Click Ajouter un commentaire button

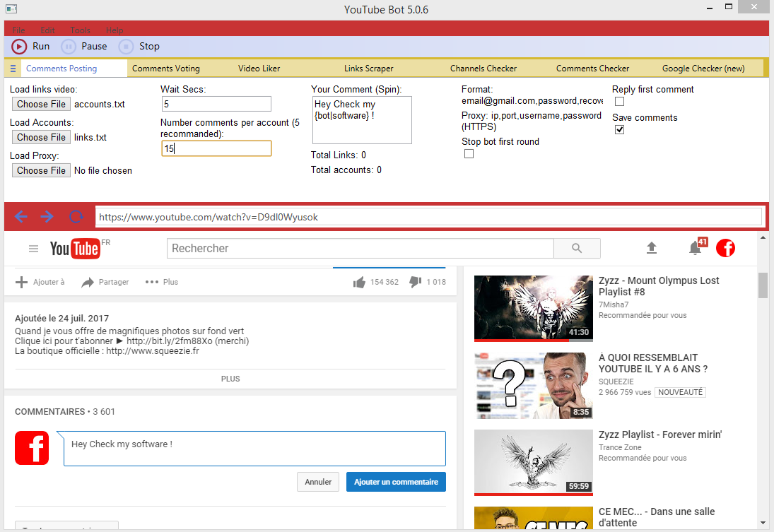[x=396, y=482]
